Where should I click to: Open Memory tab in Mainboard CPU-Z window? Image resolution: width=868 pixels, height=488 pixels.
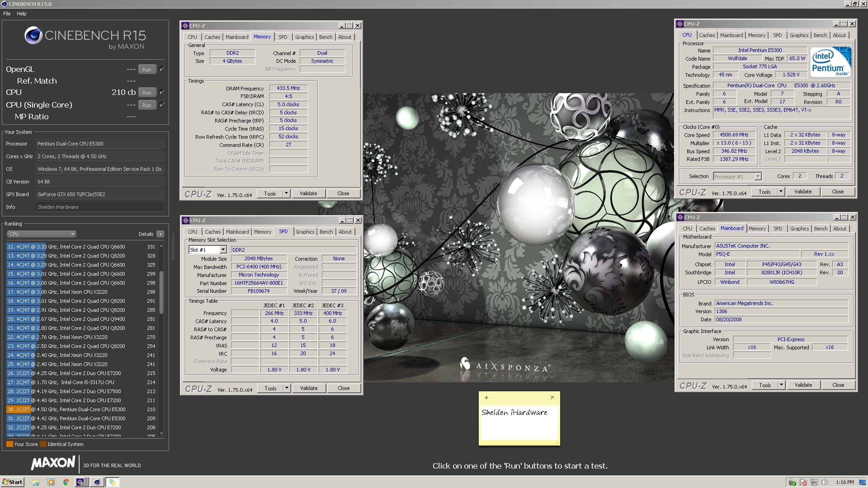757,229
